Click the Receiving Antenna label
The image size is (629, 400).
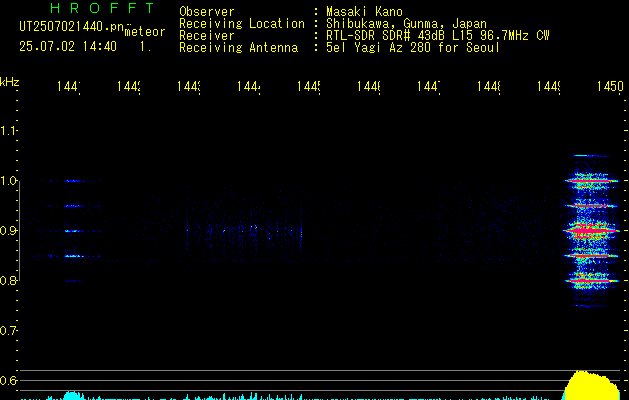click(x=238, y=48)
